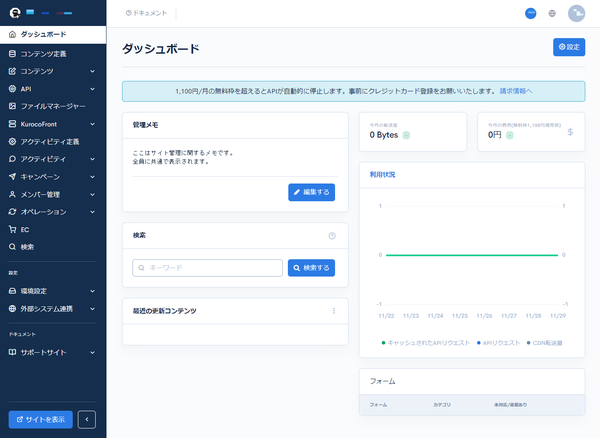Click the 未対応/返信あり column header

(510, 405)
